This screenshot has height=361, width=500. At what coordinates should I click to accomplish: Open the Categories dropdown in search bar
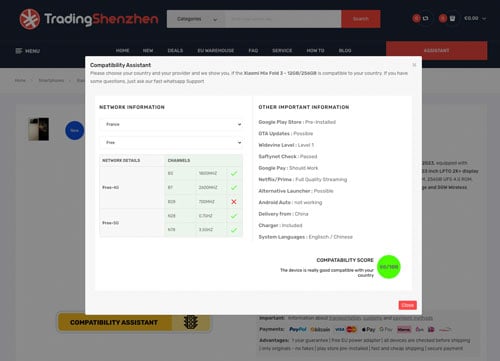pyautogui.click(x=196, y=19)
